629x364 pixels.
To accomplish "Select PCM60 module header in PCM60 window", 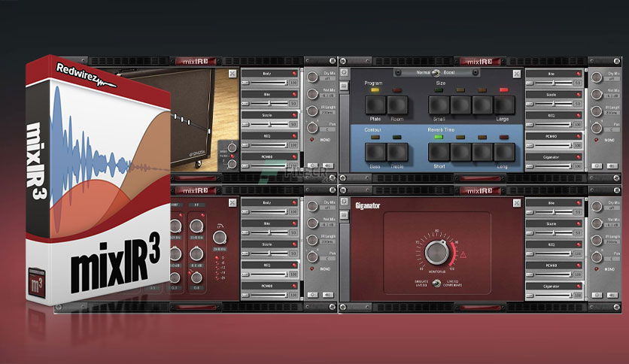I will [554, 136].
